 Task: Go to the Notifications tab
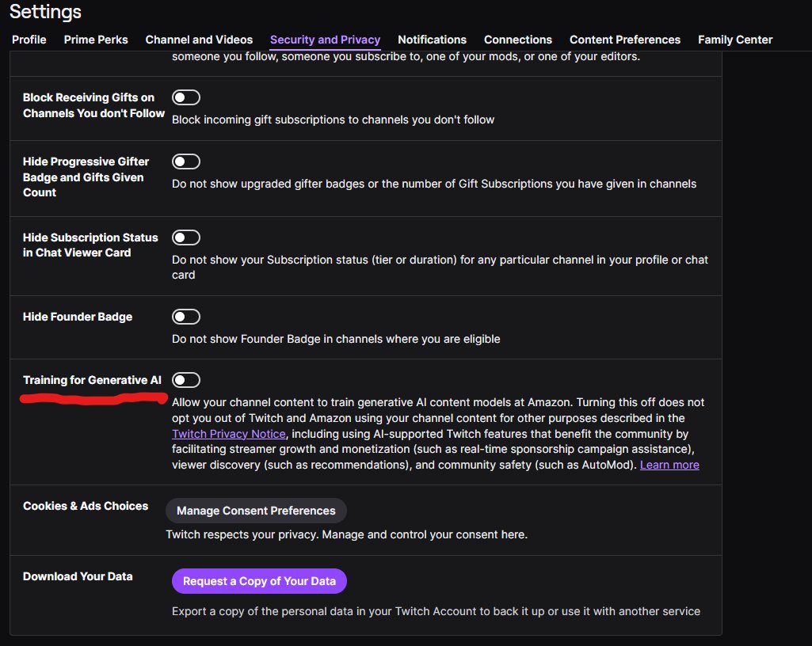click(432, 40)
